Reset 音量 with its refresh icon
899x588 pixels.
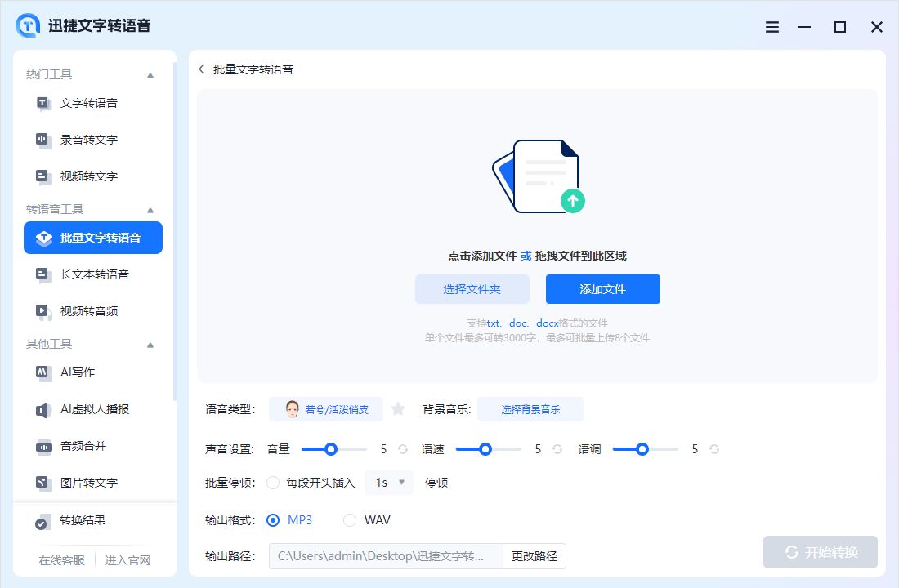pyautogui.click(x=403, y=449)
